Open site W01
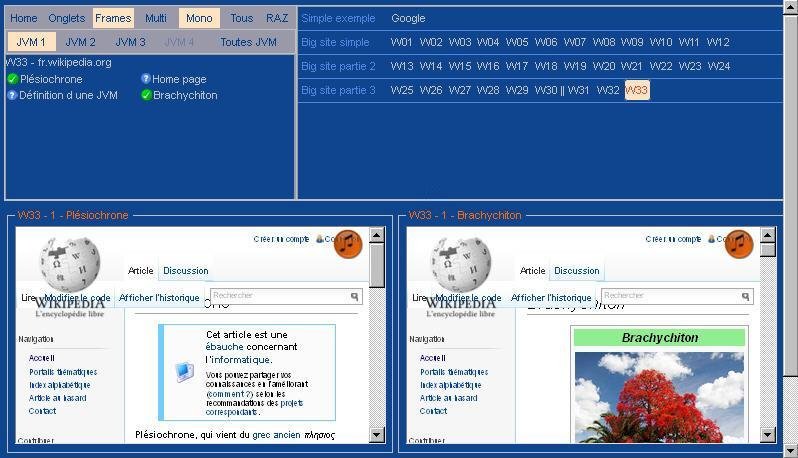The image size is (798, 458). tap(401, 42)
